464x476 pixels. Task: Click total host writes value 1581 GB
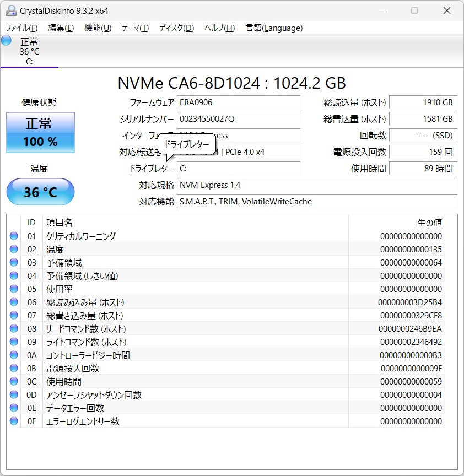tap(423, 118)
